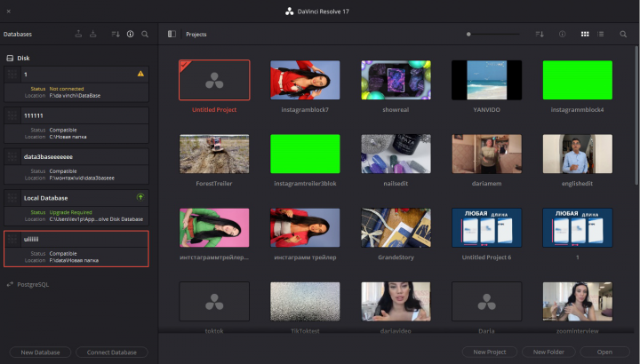Click the project search magnifier icon

click(623, 35)
